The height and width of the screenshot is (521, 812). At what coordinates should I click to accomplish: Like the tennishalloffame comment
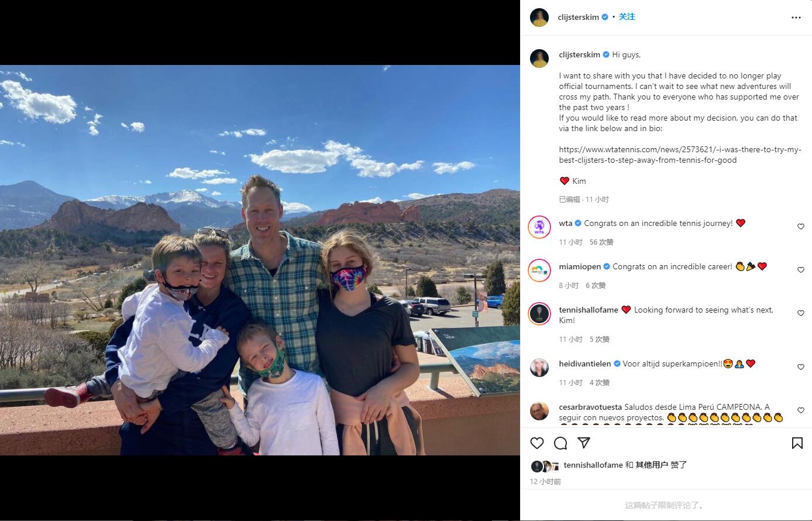coord(801,313)
